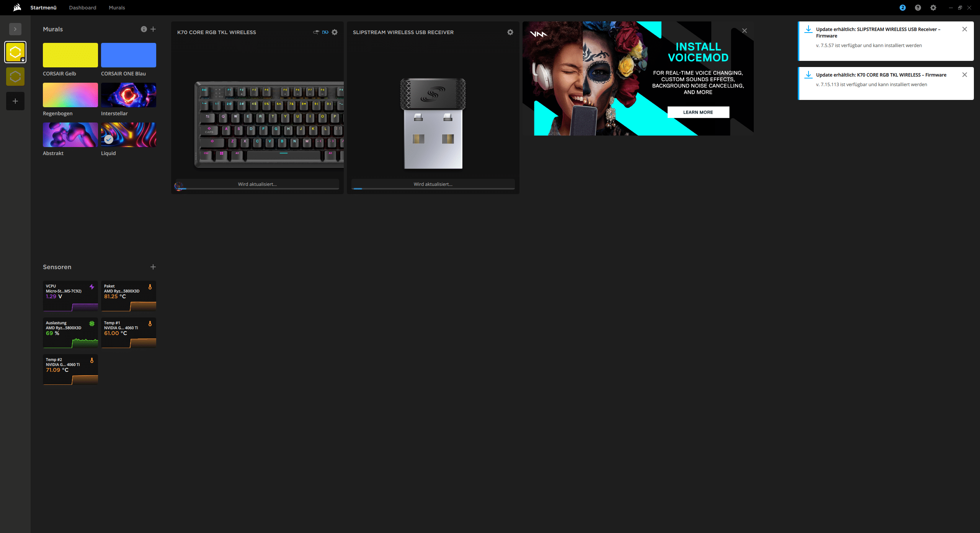The width and height of the screenshot is (980, 533).
Task: Create a new profile in the sidebar
Action: 15,101
